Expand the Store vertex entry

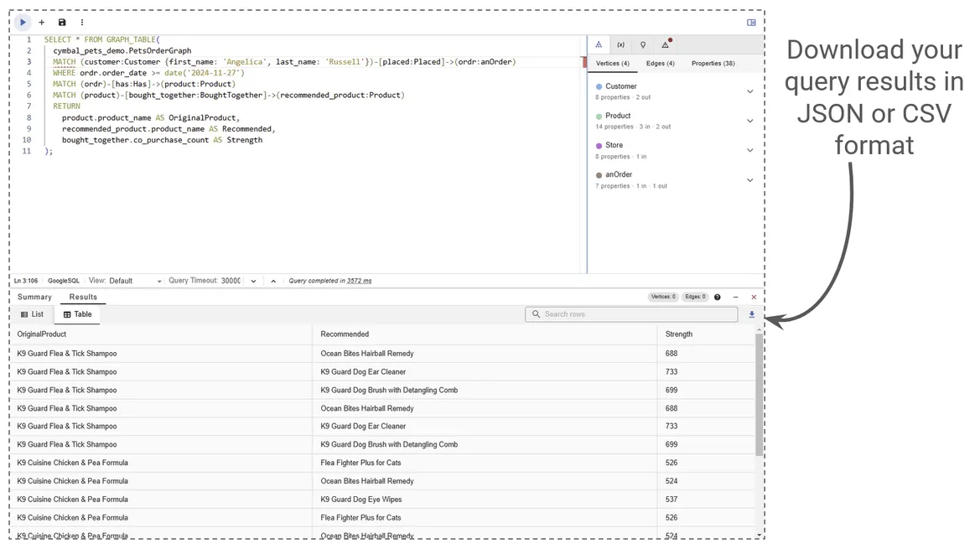point(750,150)
